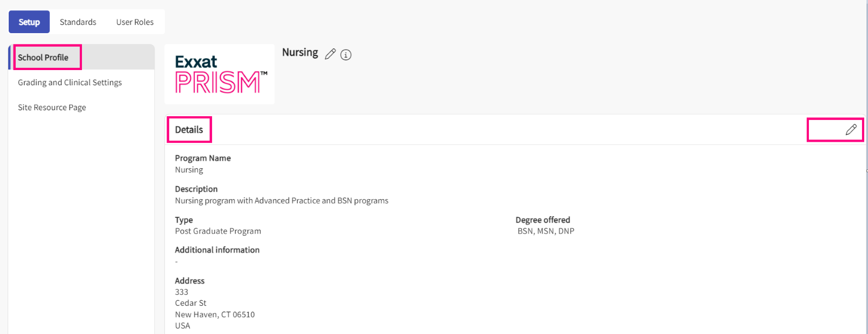Open Grading and Clinical Settings
Screen dimensions: 868x334
70,83
